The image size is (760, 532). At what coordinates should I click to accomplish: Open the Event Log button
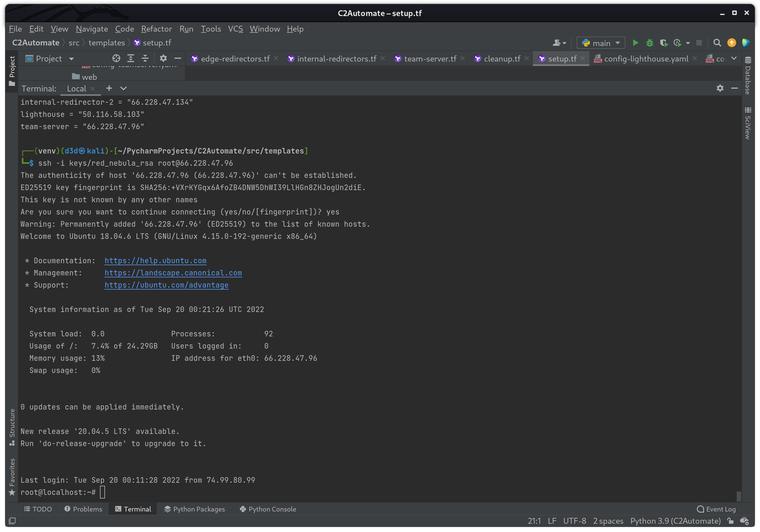click(x=716, y=509)
